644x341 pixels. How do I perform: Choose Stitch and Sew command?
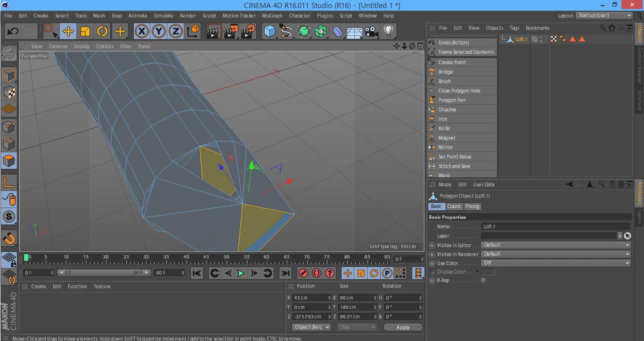(x=462, y=166)
